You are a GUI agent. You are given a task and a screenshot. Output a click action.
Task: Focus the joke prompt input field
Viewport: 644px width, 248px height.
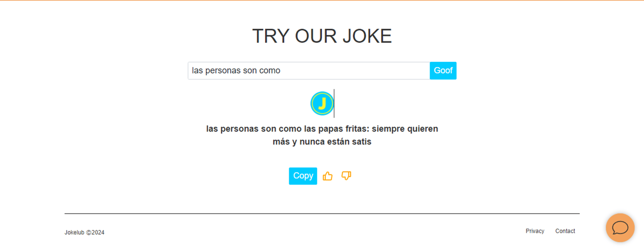[309, 70]
